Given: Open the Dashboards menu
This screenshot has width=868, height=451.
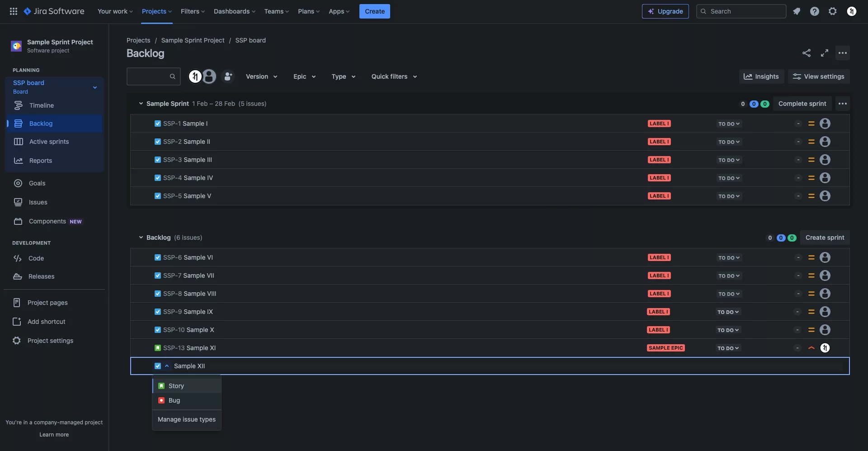Looking at the screenshot, I should click(235, 11).
